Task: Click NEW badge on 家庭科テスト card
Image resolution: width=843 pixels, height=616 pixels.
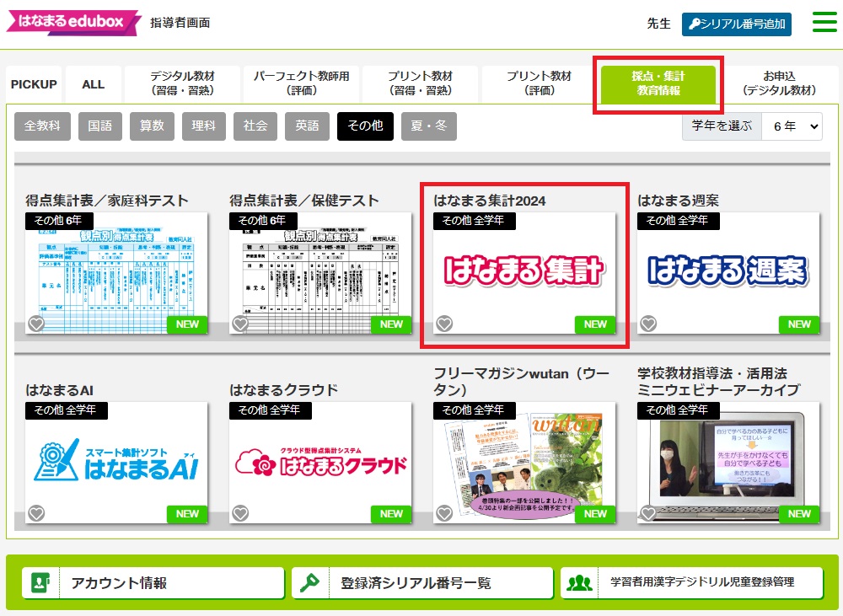Action: click(187, 324)
